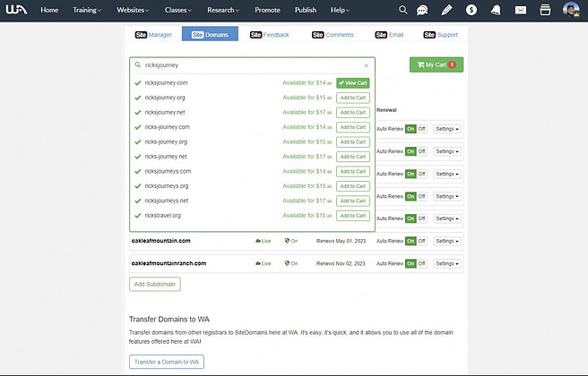Open the search magnifier in top bar
Screen dimensions: 588x376
(x=402, y=10)
